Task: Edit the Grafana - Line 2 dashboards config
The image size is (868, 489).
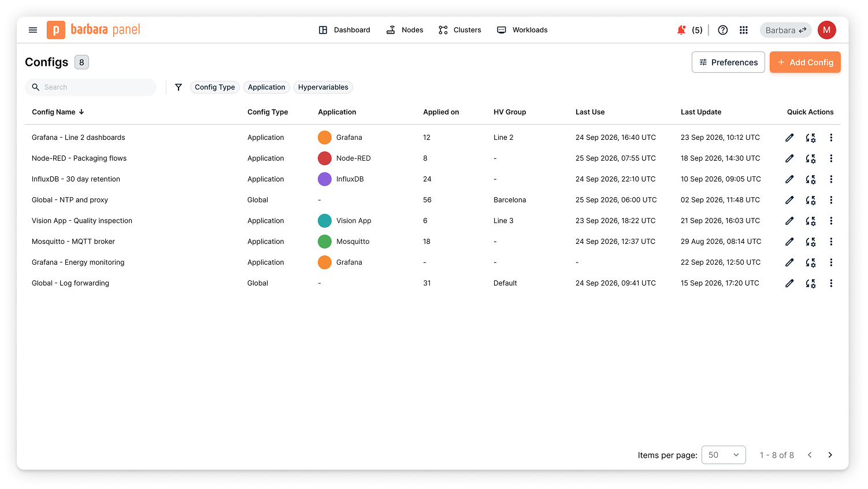Action: pyautogui.click(x=789, y=138)
